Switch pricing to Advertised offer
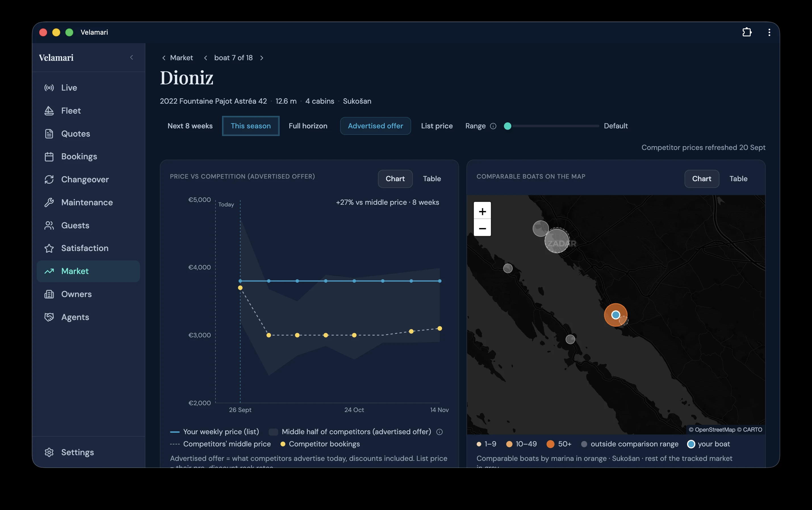Image resolution: width=812 pixels, height=510 pixels. pos(375,126)
